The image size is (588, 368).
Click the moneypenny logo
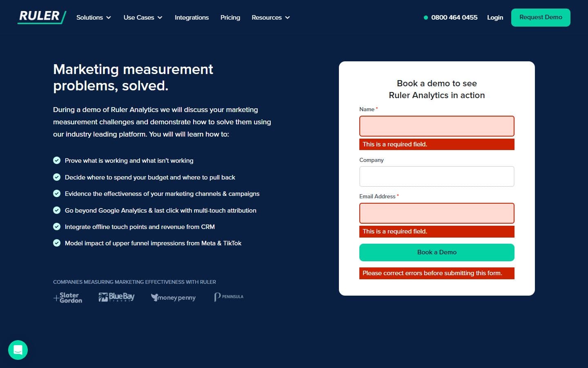173,298
